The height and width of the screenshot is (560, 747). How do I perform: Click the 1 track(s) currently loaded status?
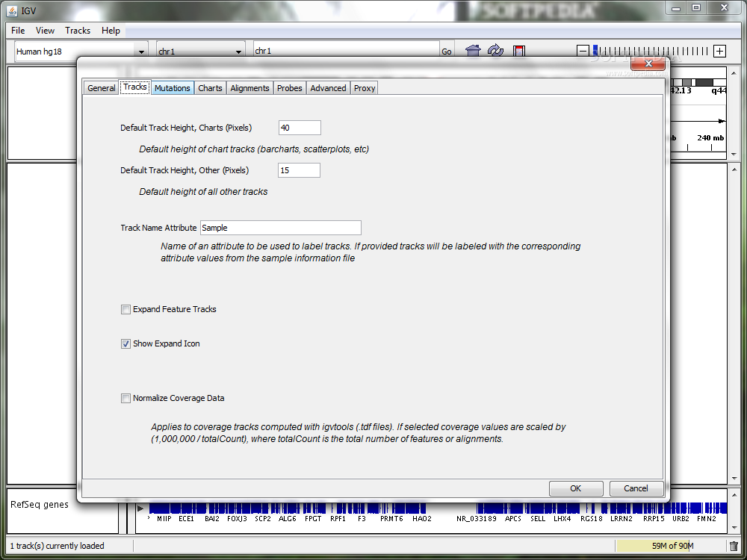click(58, 546)
